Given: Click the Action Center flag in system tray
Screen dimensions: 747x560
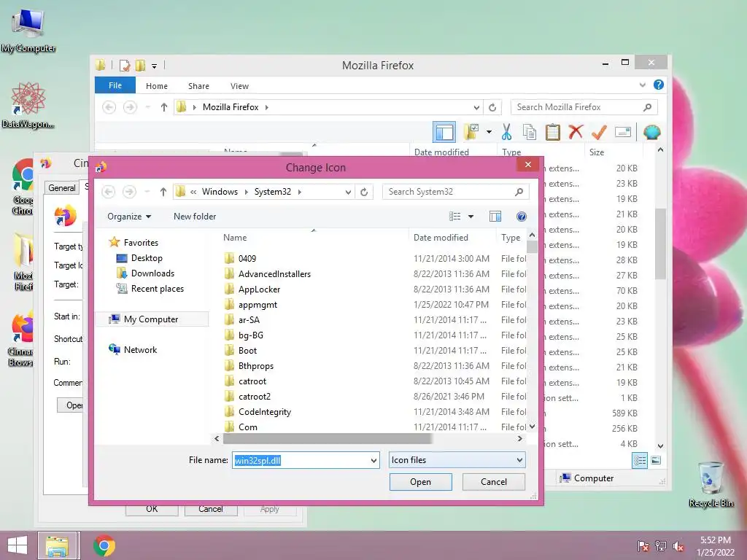Looking at the screenshot, I should tap(643, 546).
